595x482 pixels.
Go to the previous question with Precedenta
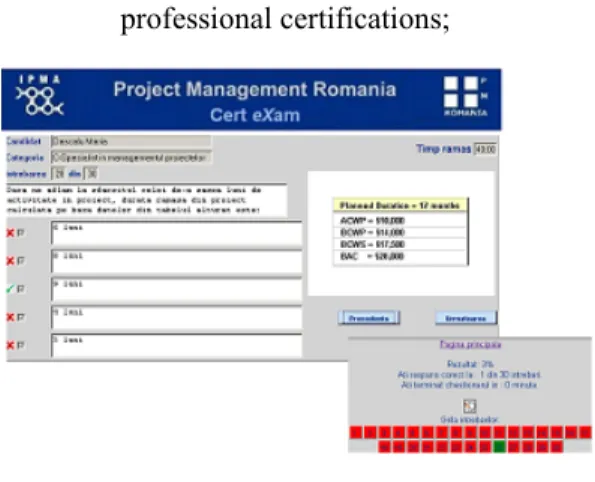pyautogui.click(x=369, y=318)
